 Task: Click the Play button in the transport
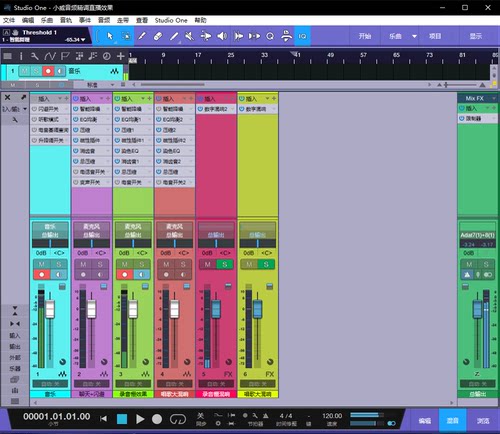coord(140,419)
